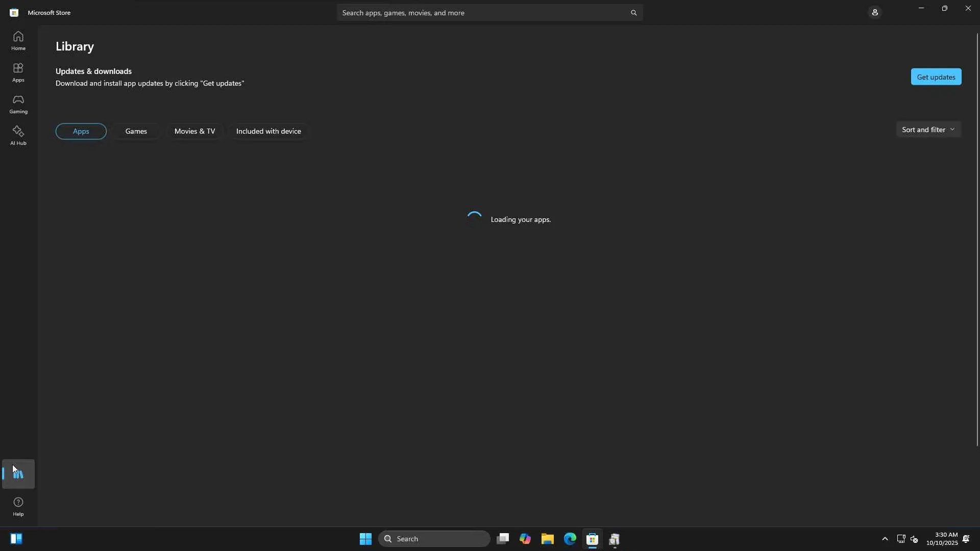980x551 pixels.
Task: Open File Explorer from the taskbar
Action: [x=548, y=539]
